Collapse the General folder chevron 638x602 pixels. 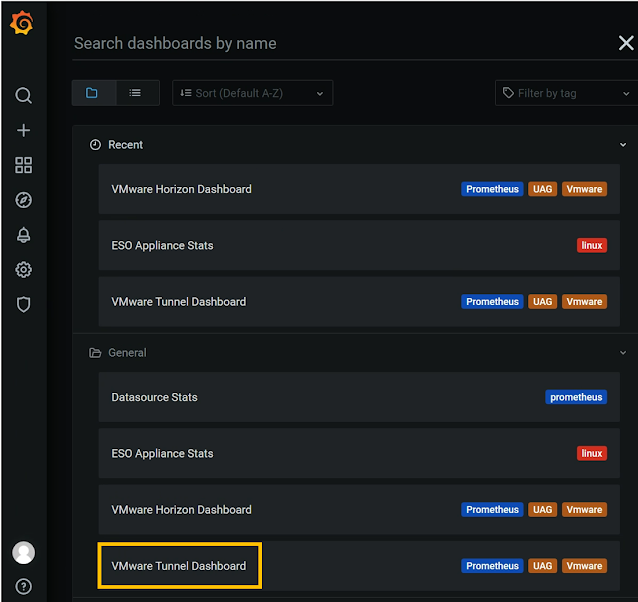coord(623,353)
